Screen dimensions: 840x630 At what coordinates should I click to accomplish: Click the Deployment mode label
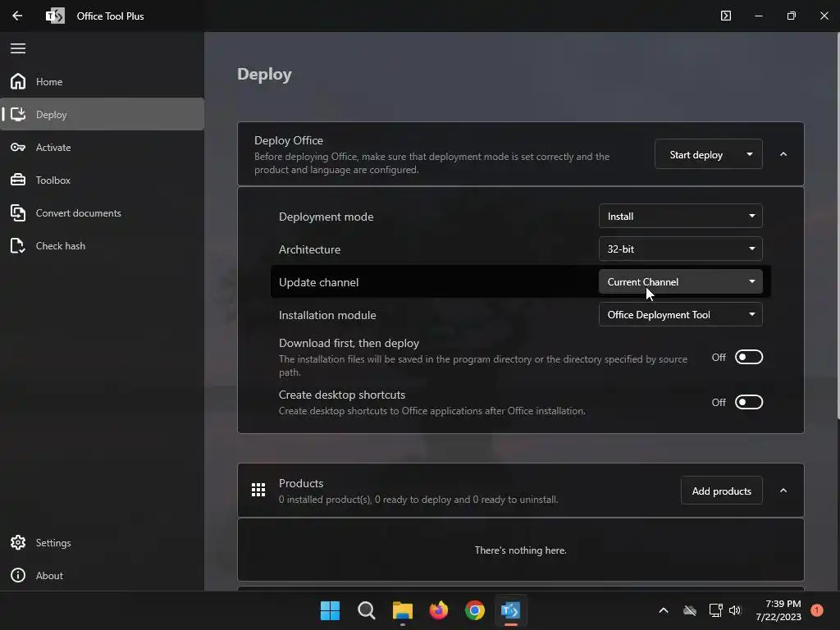click(x=326, y=217)
